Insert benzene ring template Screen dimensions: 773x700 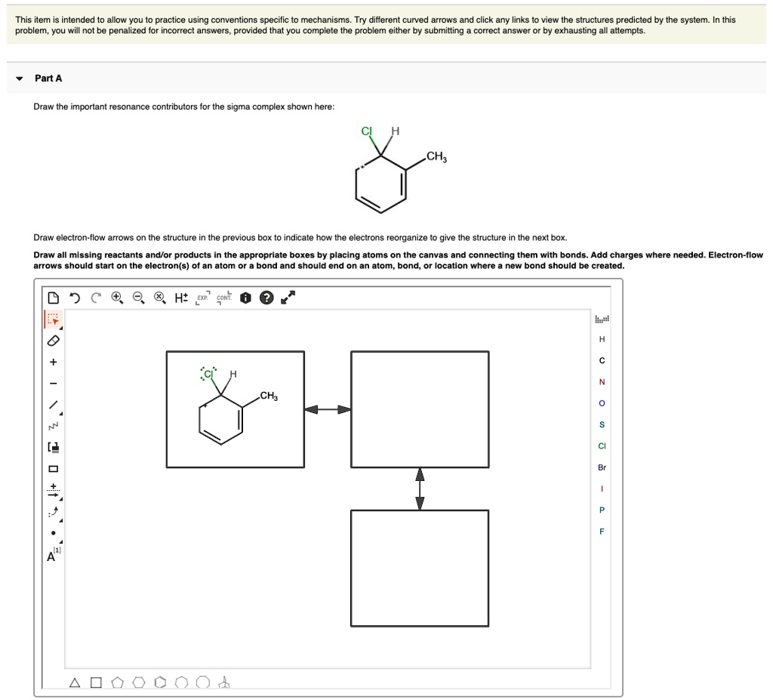pyautogui.click(x=160, y=683)
